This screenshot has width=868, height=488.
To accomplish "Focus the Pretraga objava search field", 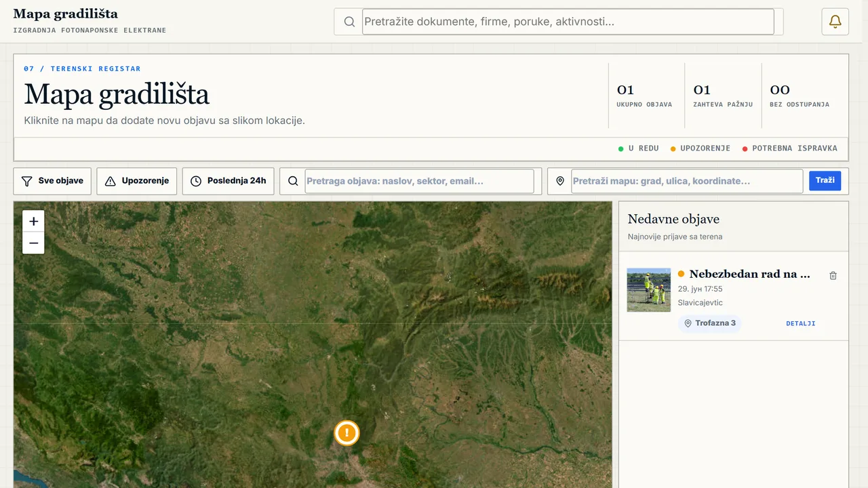I will coord(419,181).
